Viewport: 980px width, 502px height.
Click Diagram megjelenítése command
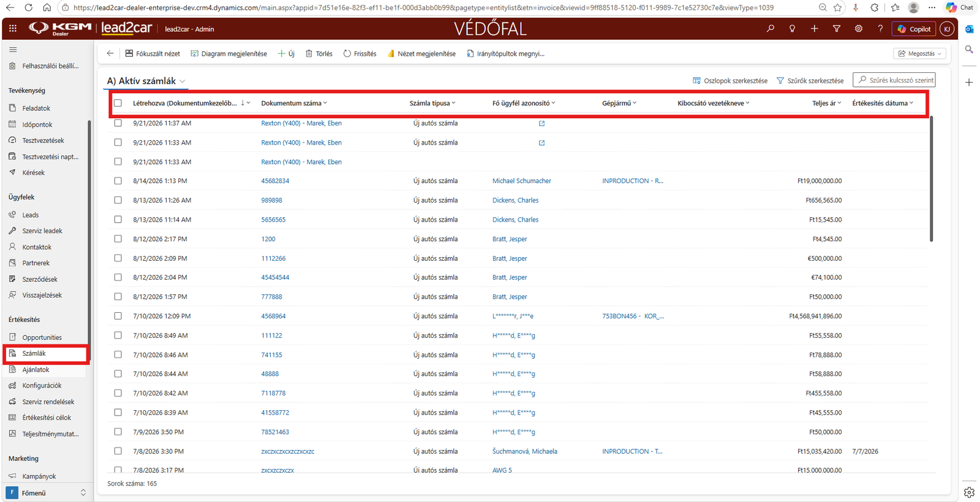tap(228, 54)
